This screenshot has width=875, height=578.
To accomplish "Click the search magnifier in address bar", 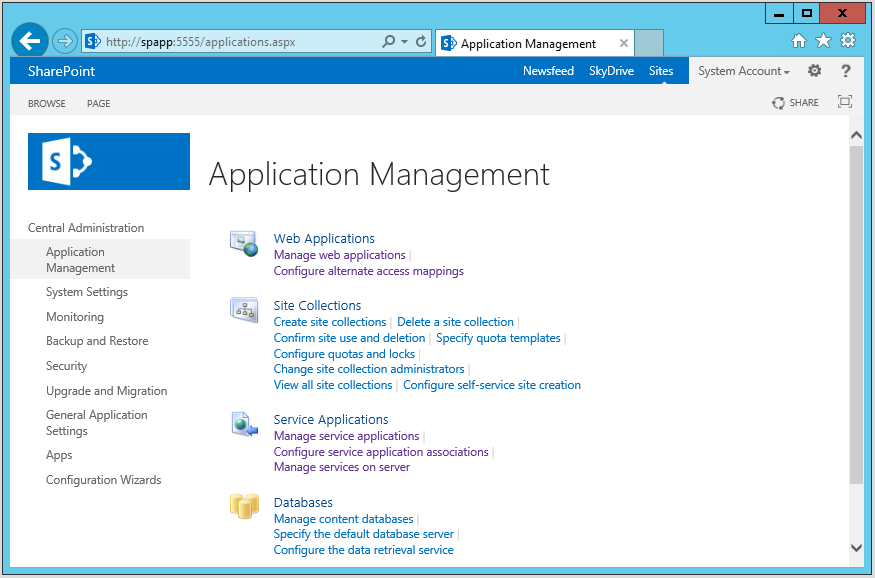I will [x=388, y=41].
